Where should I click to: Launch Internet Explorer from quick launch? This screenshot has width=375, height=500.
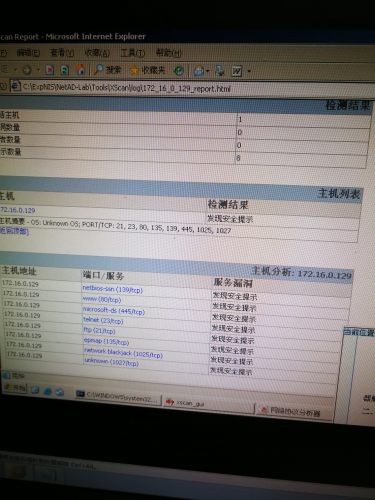coord(48,391)
